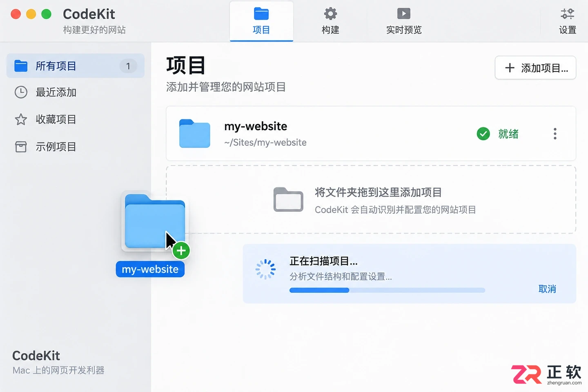Click the 收藏项目 star icon
588x392 pixels.
coord(21,120)
